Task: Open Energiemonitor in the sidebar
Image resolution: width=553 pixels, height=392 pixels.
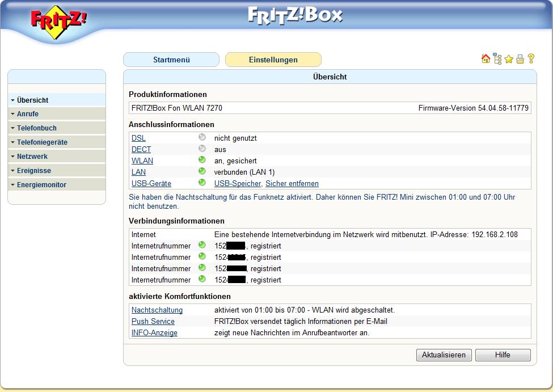Action: coord(57,184)
